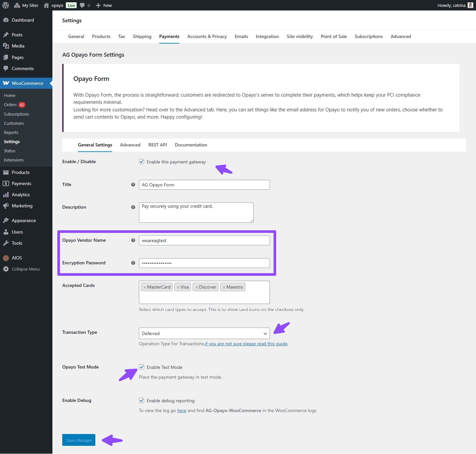476x454 pixels.
Task: Open the comments bubble icon in admin bar
Action: (x=83, y=6)
